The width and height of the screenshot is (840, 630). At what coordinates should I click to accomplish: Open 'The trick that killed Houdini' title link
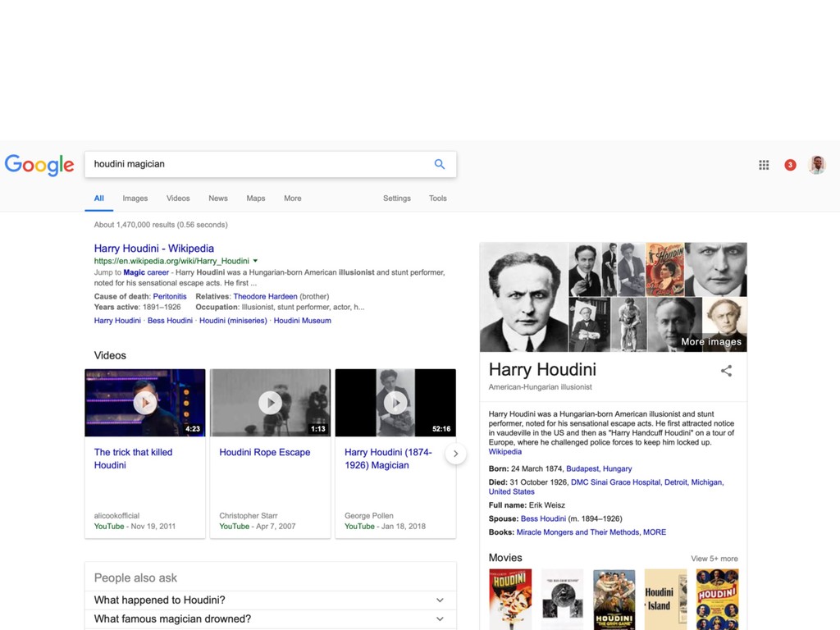[133, 459]
